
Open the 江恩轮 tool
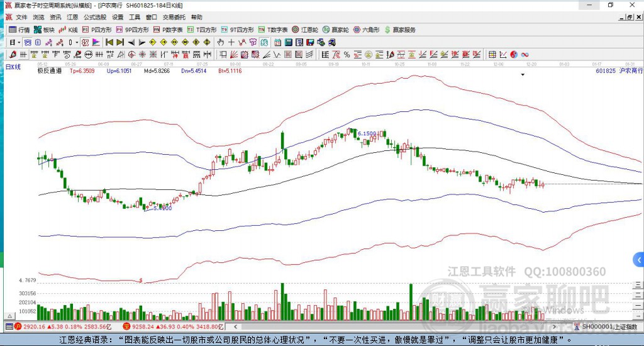[305, 30]
